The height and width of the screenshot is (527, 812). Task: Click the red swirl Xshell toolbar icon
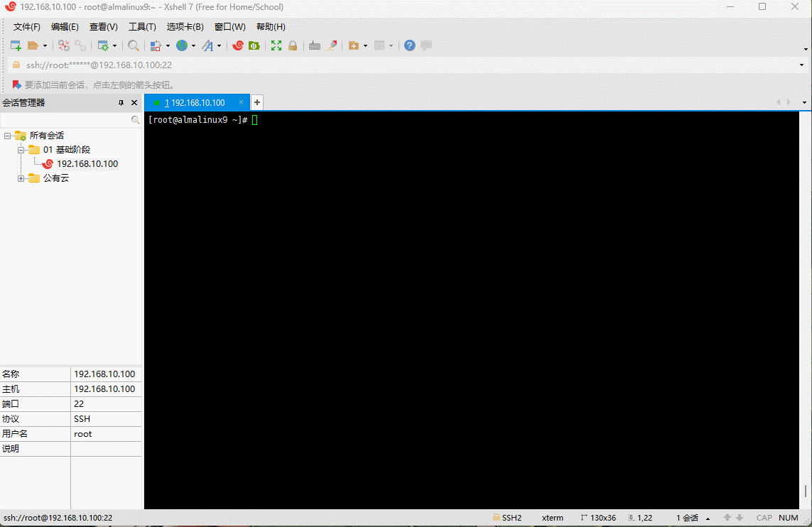[238, 45]
